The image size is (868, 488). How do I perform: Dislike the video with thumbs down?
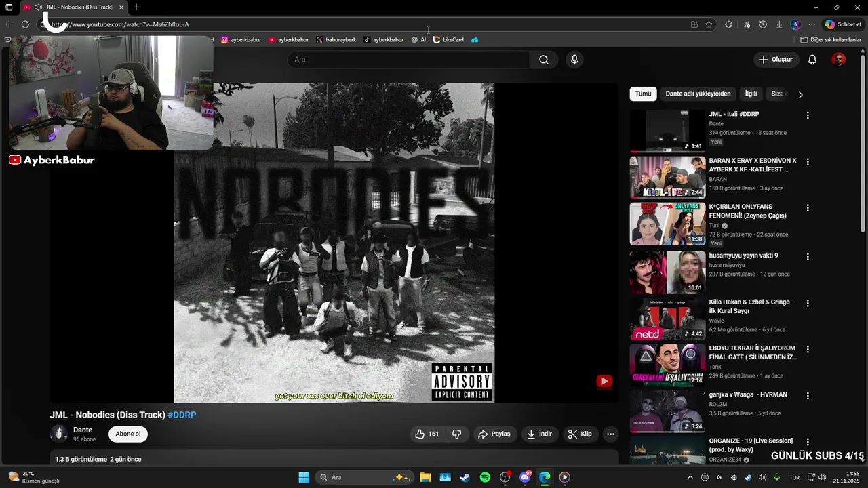click(457, 434)
